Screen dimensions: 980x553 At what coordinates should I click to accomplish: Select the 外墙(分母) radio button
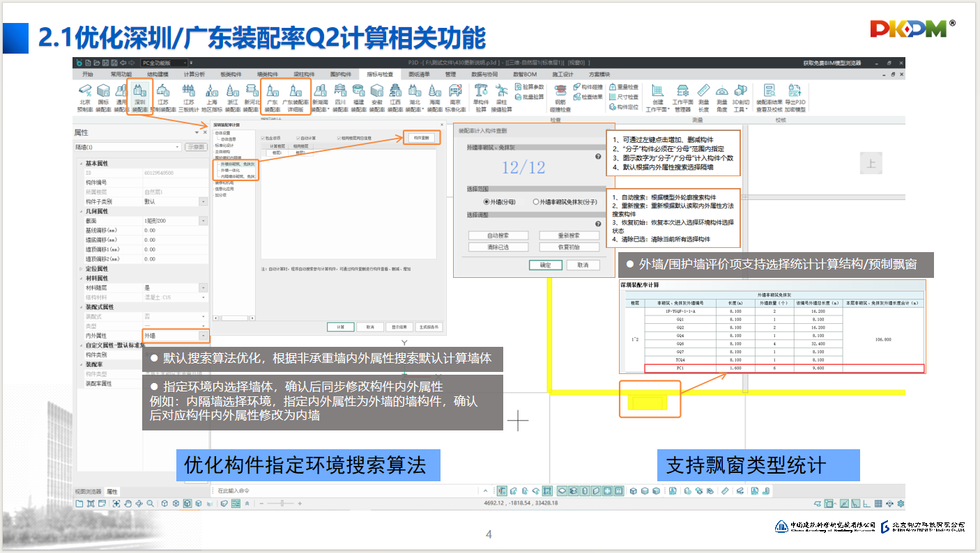click(x=487, y=202)
